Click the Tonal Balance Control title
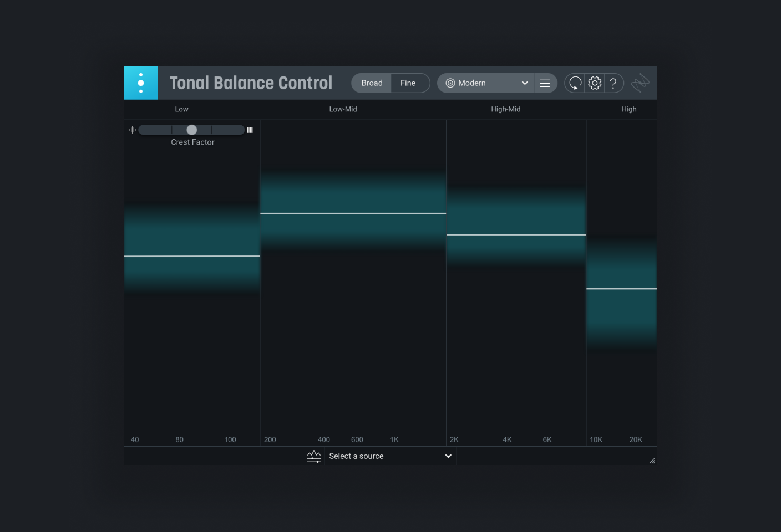This screenshot has width=781, height=532. [251, 83]
